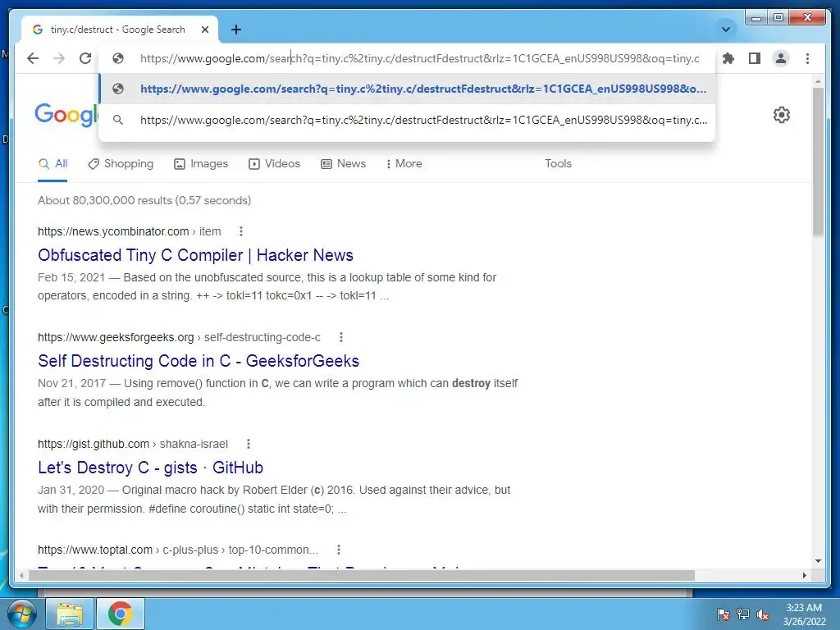Open Chrome's three-dot menu

click(x=807, y=58)
